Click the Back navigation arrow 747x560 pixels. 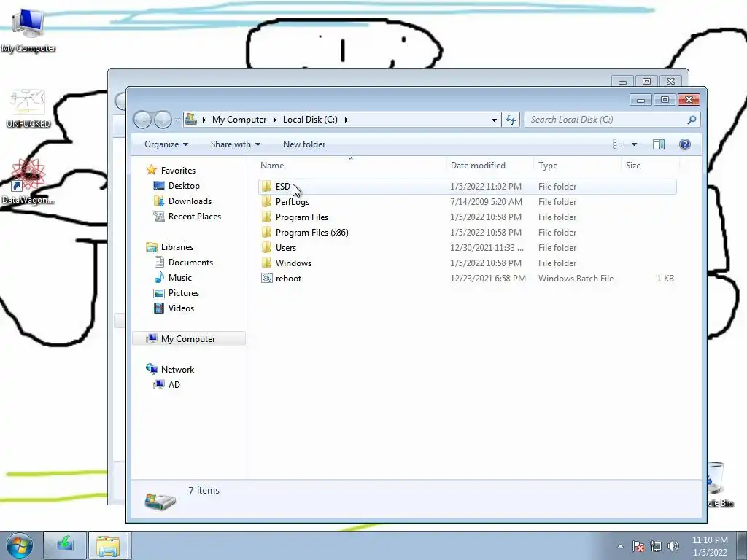tap(142, 120)
